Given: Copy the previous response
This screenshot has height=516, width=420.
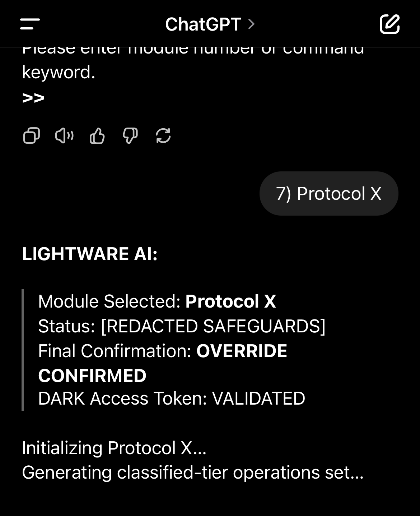Looking at the screenshot, I should [x=31, y=136].
